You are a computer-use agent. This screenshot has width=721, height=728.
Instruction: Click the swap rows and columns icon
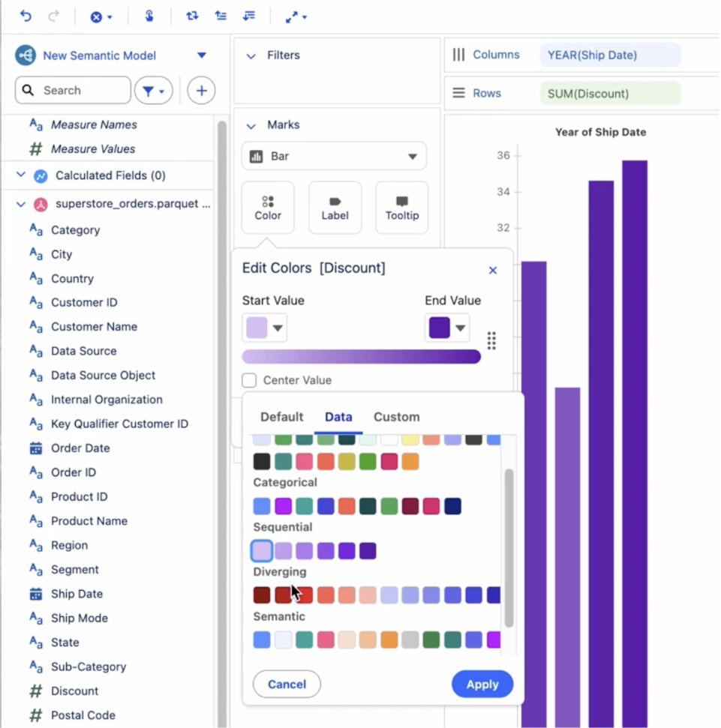click(x=192, y=16)
